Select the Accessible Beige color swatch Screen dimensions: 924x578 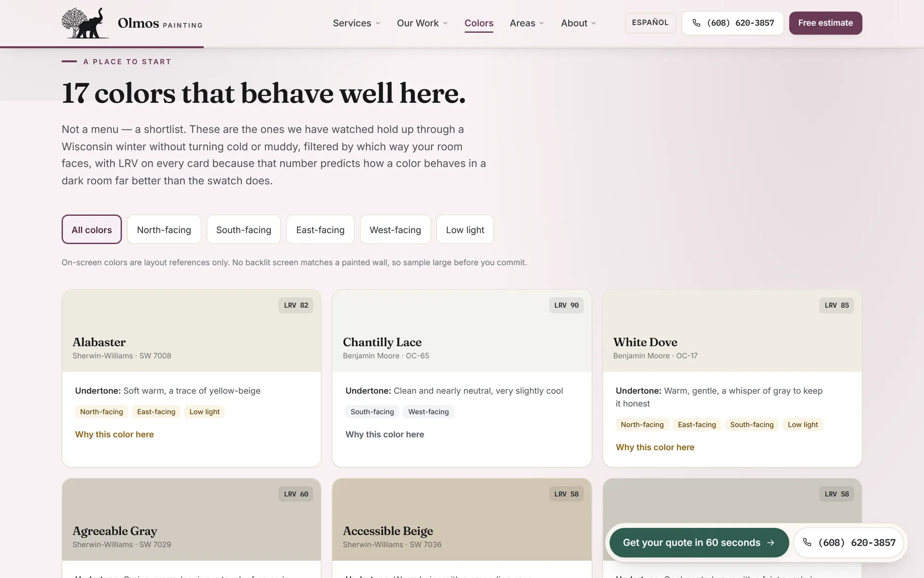coord(462,519)
